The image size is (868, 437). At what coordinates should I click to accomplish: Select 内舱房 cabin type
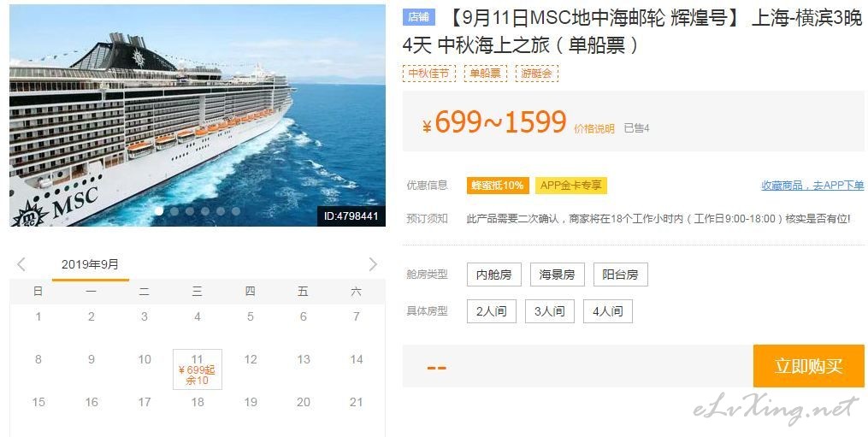pos(494,275)
